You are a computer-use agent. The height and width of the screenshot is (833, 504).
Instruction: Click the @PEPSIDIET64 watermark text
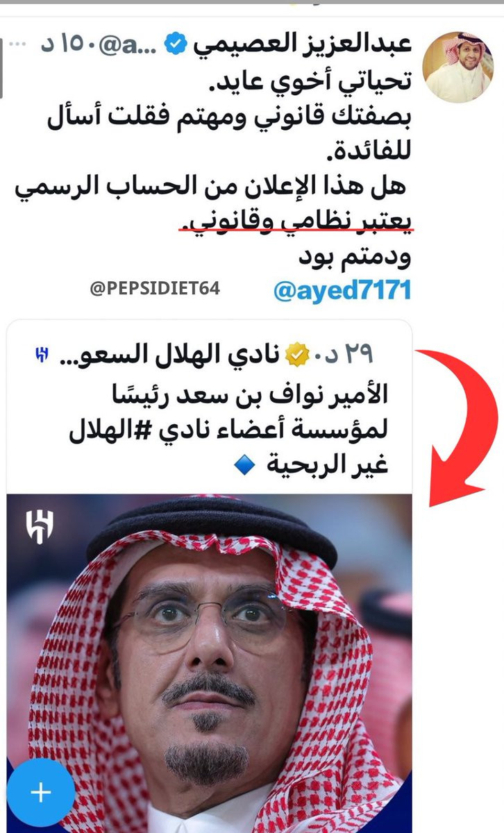point(155,287)
